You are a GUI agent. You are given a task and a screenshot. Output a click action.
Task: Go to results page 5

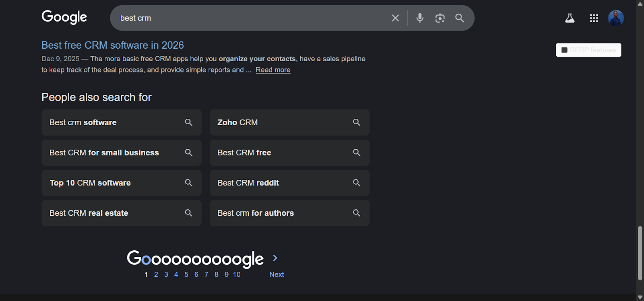click(x=186, y=274)
